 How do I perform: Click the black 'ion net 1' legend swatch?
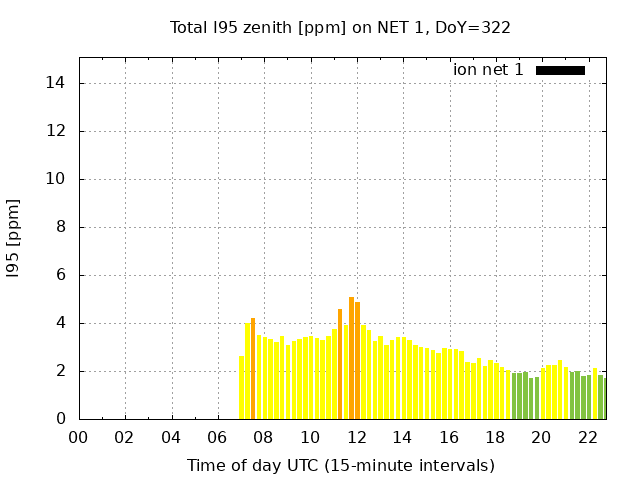click(560, 70)
